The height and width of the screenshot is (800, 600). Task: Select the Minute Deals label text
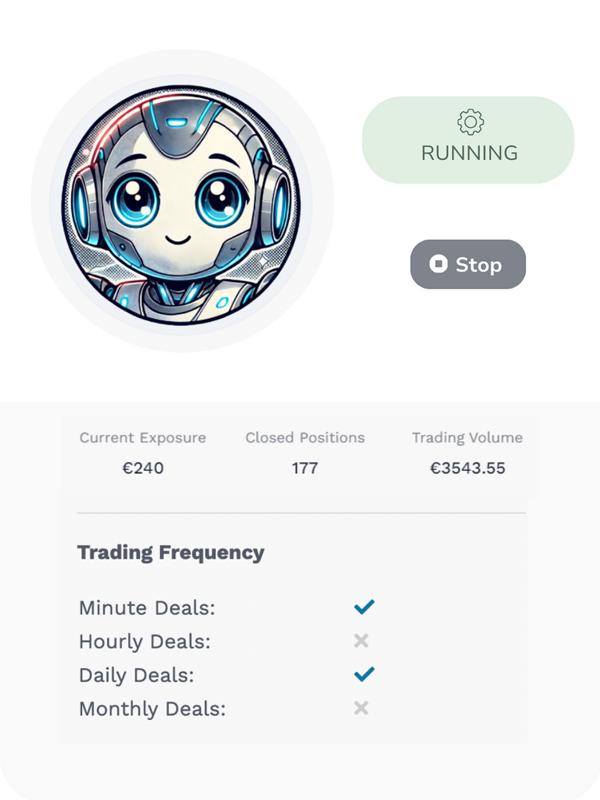[147, 608]
